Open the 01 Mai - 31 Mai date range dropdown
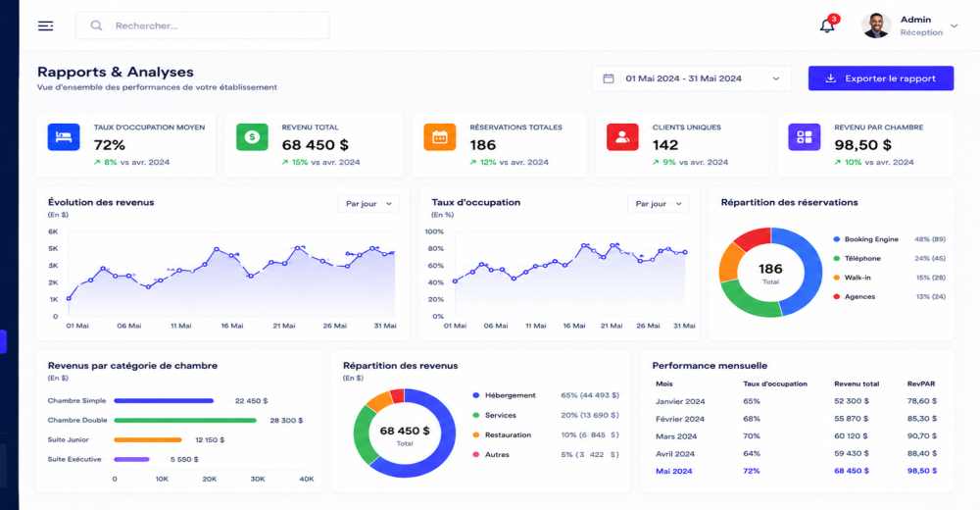 coord(691,78)
